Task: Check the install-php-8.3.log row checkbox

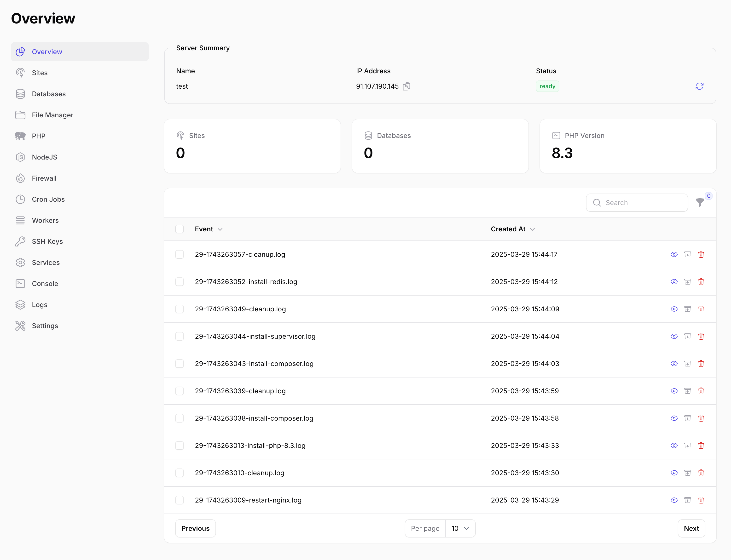Action: pyautogui.click(x=180, y=446)
